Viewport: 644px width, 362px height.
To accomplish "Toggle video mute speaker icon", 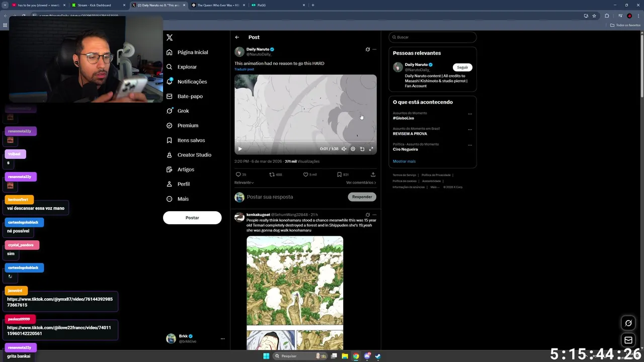I will tap(344, 149).
